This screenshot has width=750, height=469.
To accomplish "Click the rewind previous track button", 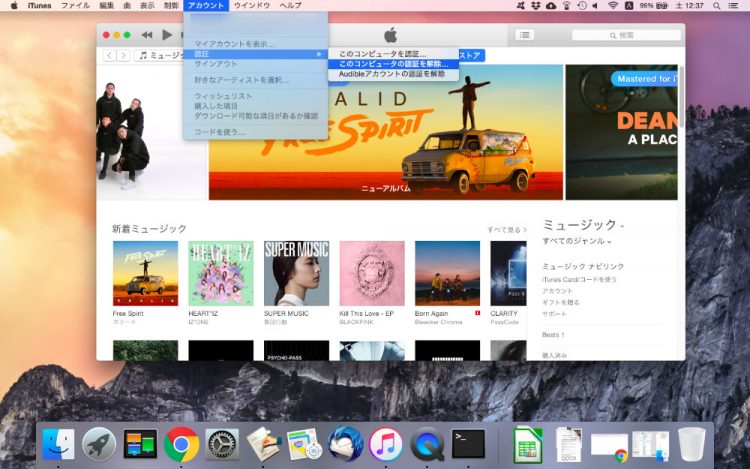I will click(147, 35).
